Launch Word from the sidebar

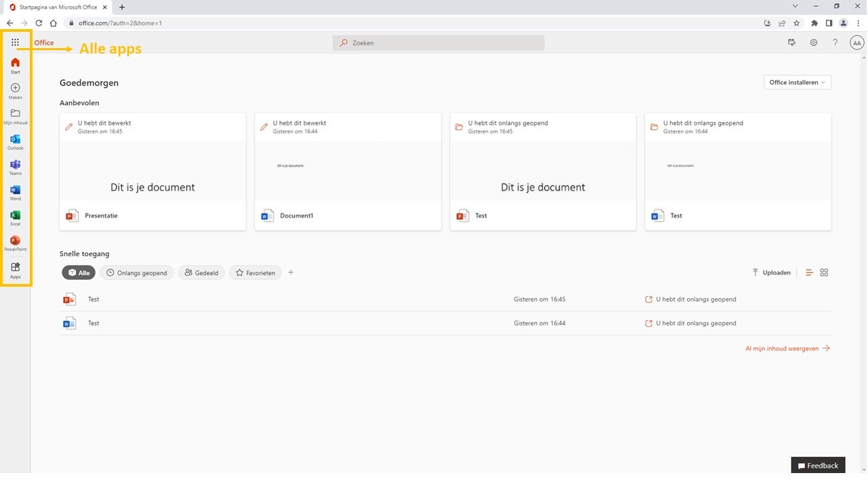tap(15, 192)
